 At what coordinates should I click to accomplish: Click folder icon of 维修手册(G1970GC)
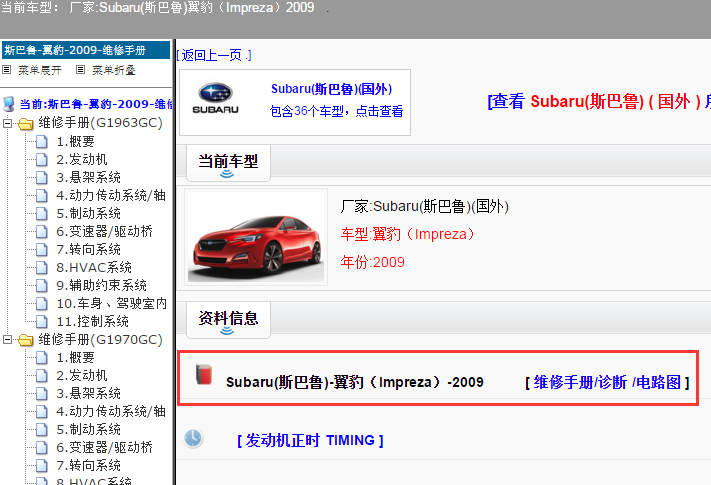click(x=25, y=340)
